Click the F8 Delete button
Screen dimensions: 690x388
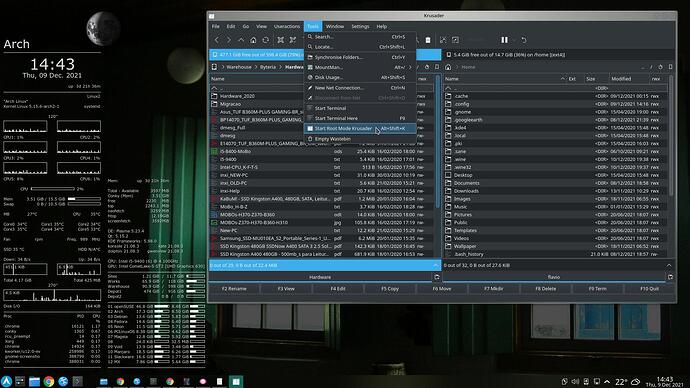(546, 289)
